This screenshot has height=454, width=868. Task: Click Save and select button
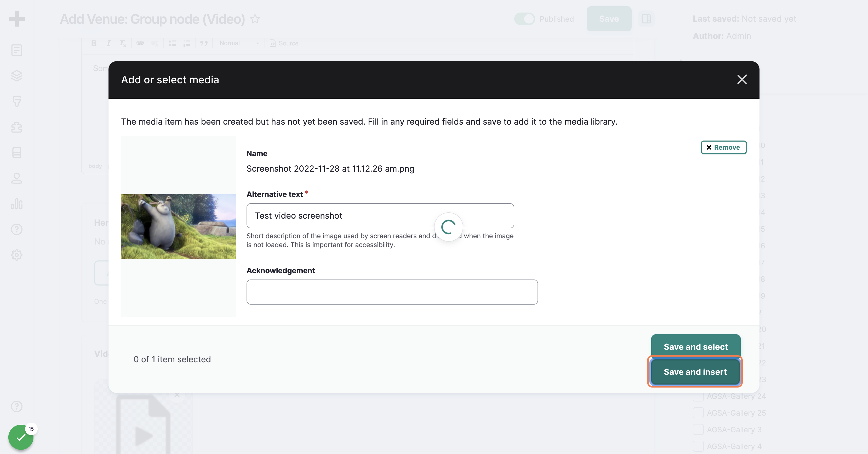point(695,346)
